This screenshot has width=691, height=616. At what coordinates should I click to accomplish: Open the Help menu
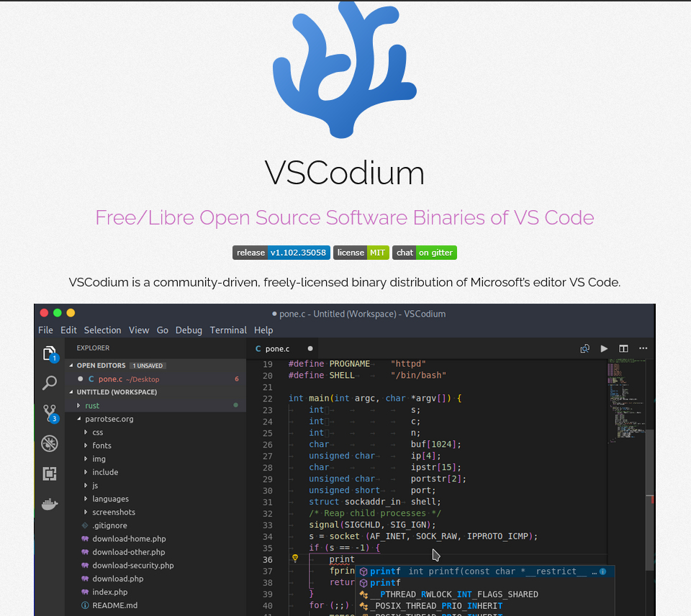tap(263, 330)
